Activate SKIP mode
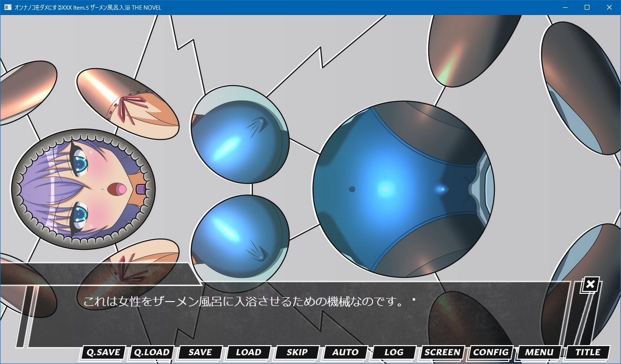Image resolution: width=621 pixels, height=364 pixels. tap(297, 352)
